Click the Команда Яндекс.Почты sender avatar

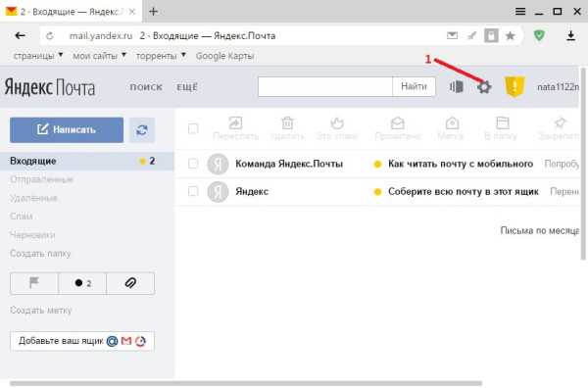point(218,164)
